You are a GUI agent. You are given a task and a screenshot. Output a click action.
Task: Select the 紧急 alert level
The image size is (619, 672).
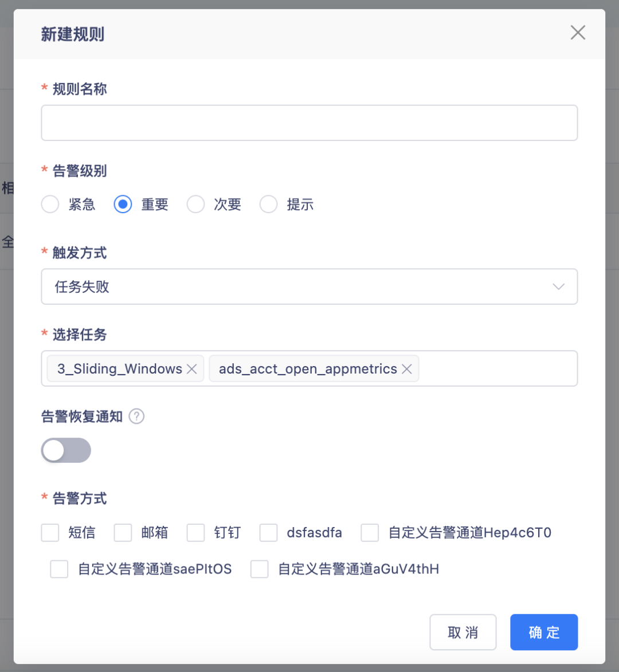pos(50,204)
